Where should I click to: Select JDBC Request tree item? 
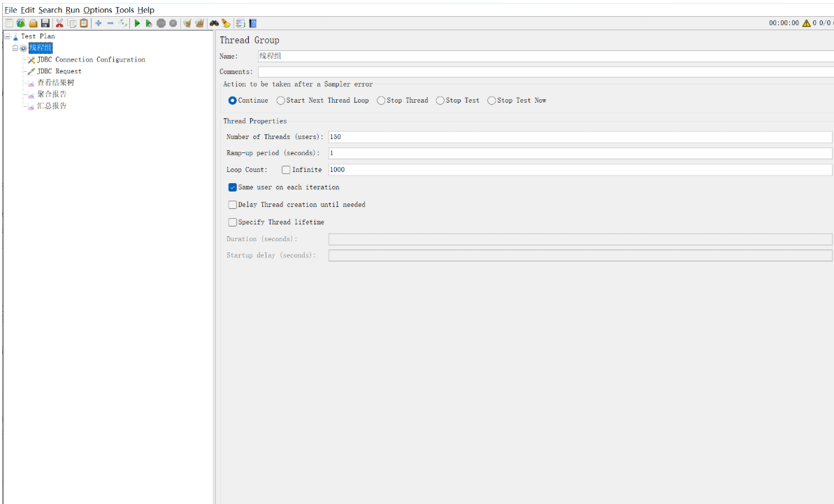(59, 71)
